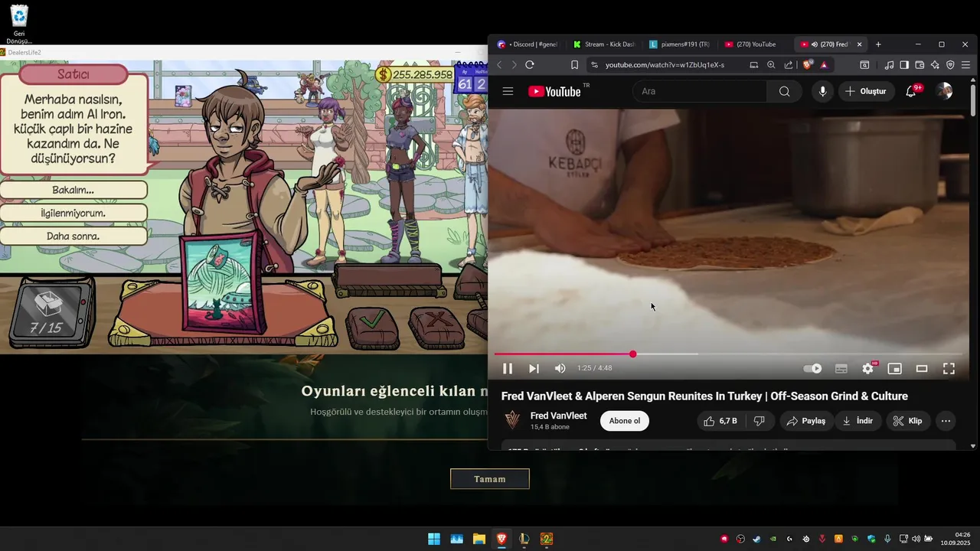Image resolution: width=980 pixels, height=551 pixels.
Task: Toggle YouTube autoplay switch
Action: click(x=812, y=368)
